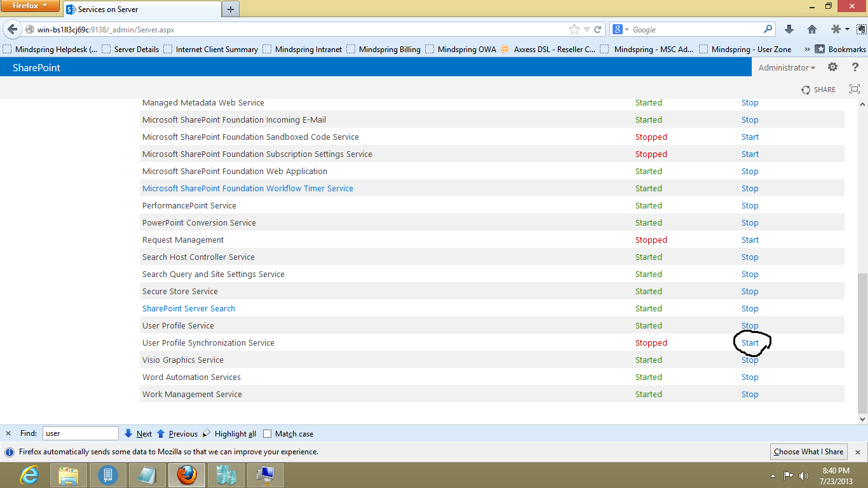
Task: Toggle focus on content full-screen icon
Action: pyautogui.click(x=855, y=90)
